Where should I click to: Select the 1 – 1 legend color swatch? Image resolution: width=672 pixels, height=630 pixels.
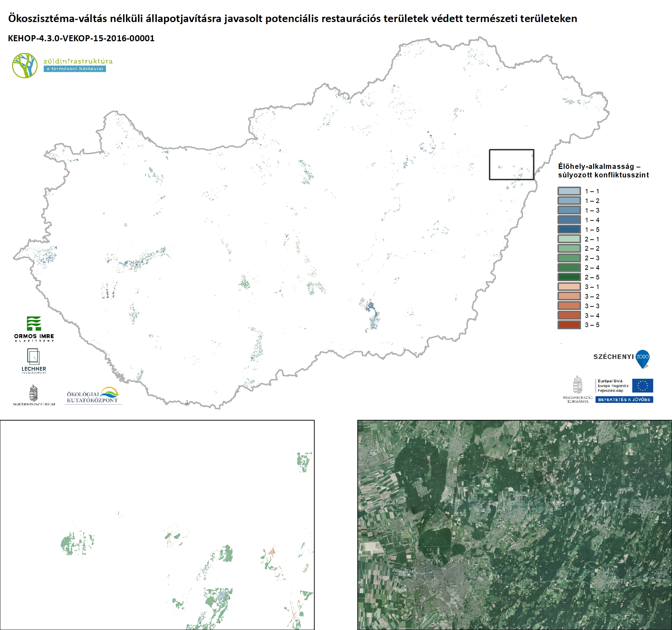[569, 191]
